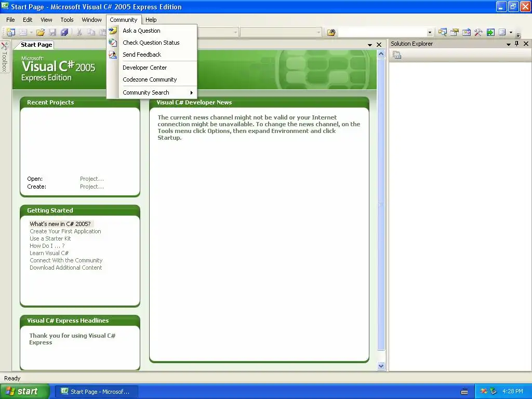Screen dimensions: 532x399
Task: Click the Start Page scroll down arrow
Action: coord(381,366)
